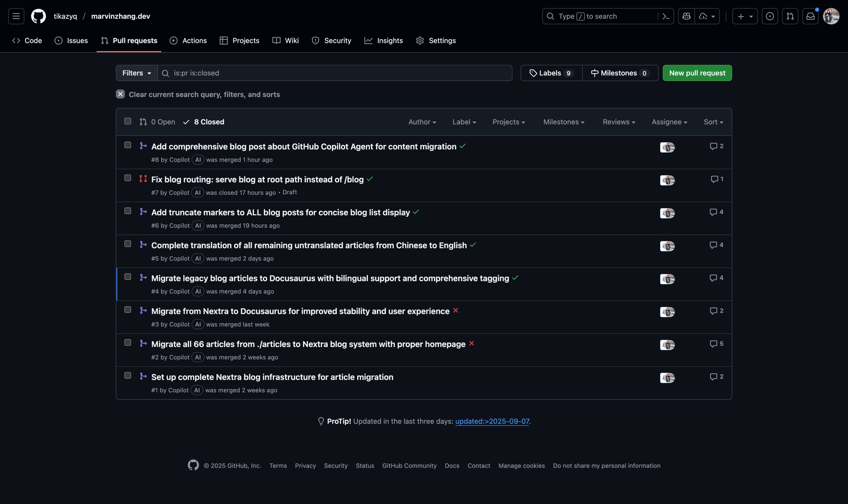Select checkbox for Nextra to Docusaurus PR

coord(128,310)
